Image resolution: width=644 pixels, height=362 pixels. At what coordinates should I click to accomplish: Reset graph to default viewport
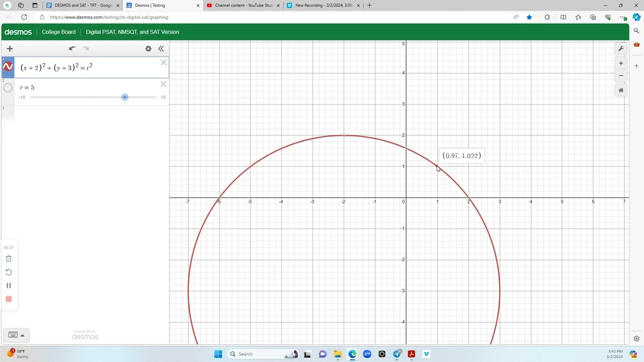pyautogui.click(x=621, y=90)
